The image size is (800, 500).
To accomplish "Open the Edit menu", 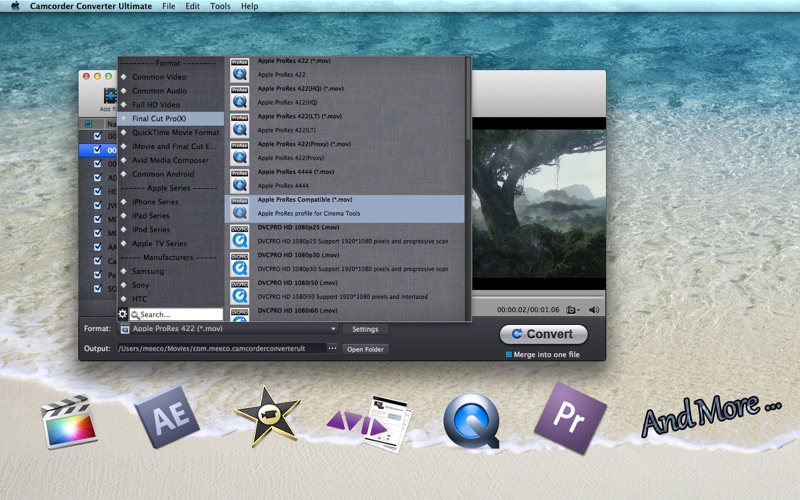I will 192,6.
